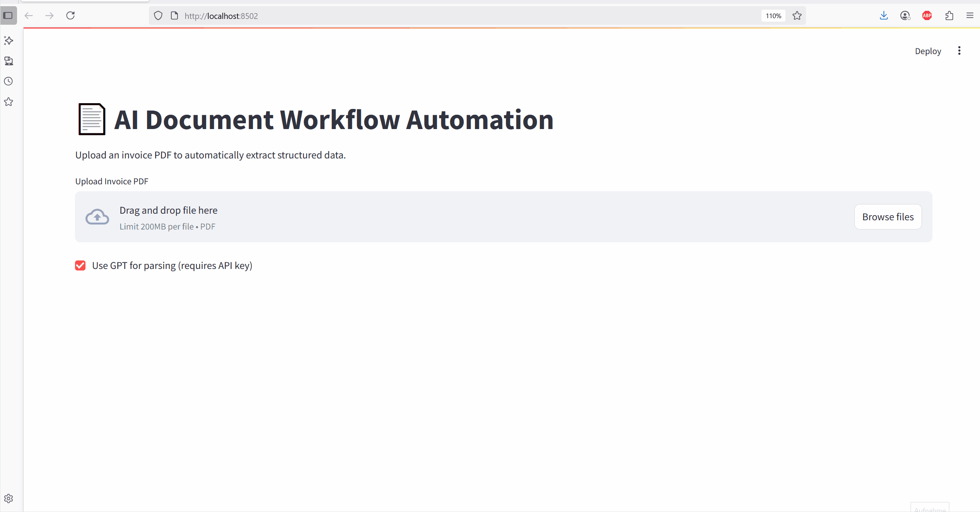Open the sidebar settings gear

click(9, 498)
